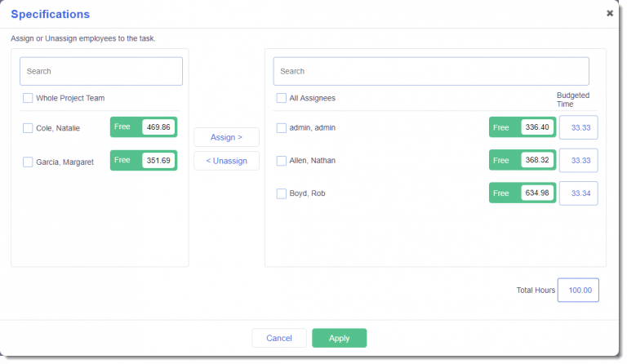Click the Free 368.32 badge for Allen, Nathan

pyautogui.click(x=522, y=160)
